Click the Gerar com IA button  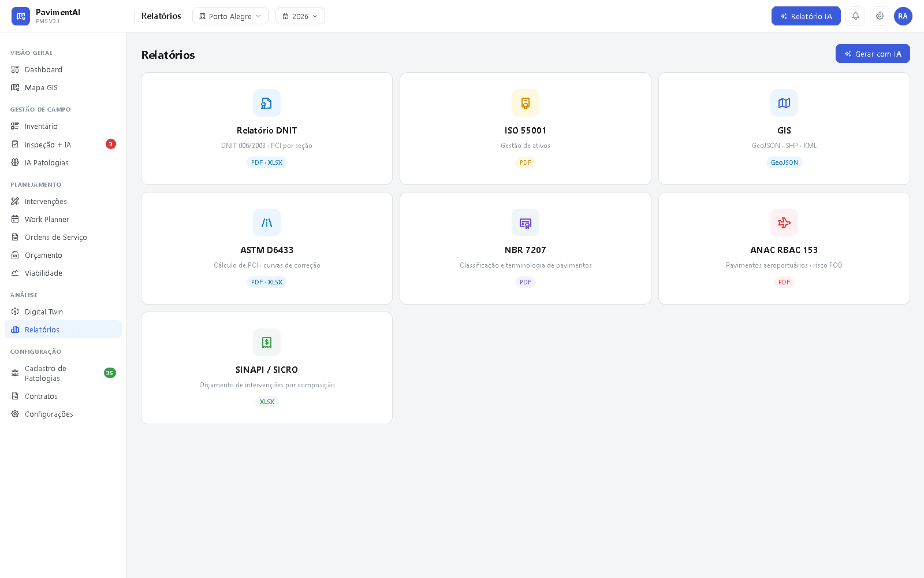pos(873,54)
